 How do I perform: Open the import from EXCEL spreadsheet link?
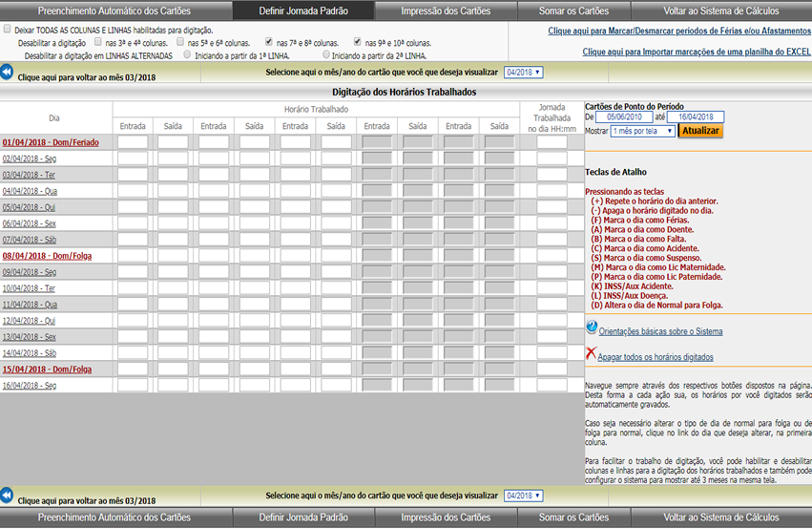tap(696, 51)
